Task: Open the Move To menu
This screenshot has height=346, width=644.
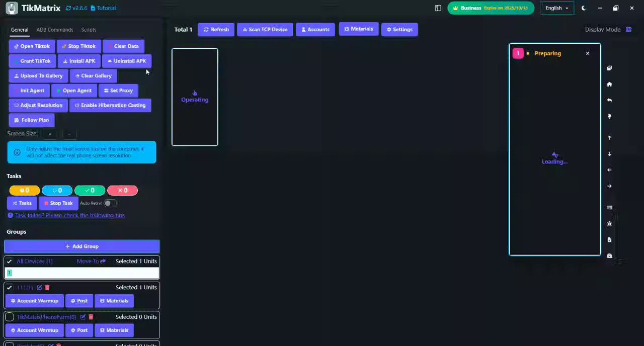Action: [x=91, y=261]
